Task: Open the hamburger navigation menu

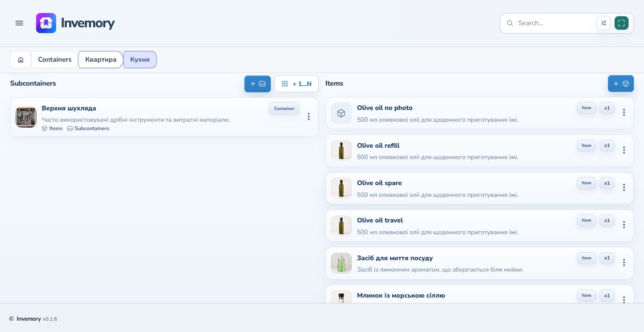Action: coord(19,23)
